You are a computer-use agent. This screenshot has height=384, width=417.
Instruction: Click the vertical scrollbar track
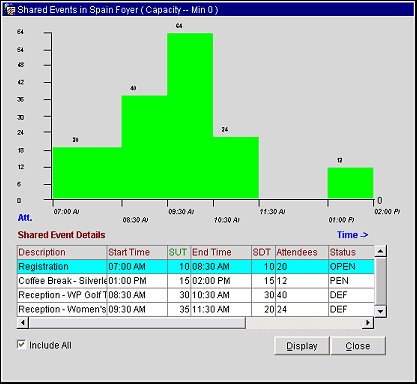click(x=380, y=281)
